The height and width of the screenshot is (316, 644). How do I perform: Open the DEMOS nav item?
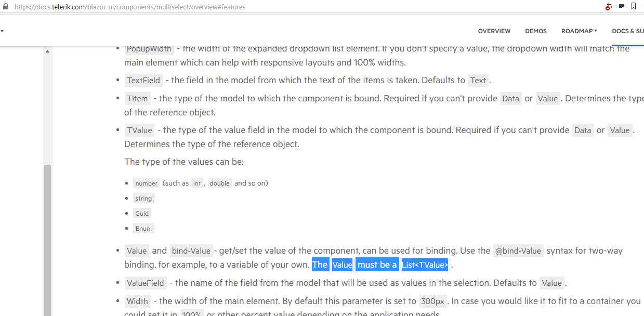coord(535,31)
